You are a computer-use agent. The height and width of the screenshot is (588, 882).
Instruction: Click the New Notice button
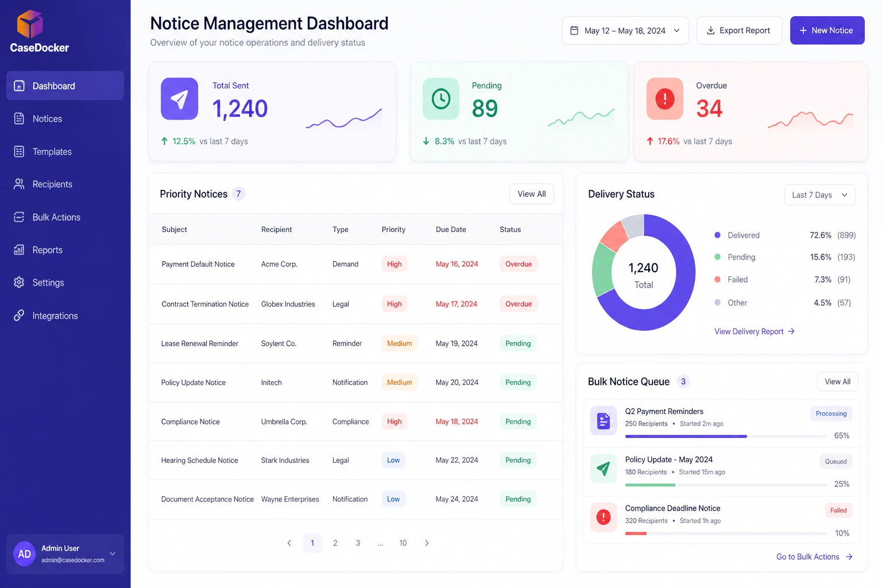(827, 30)
